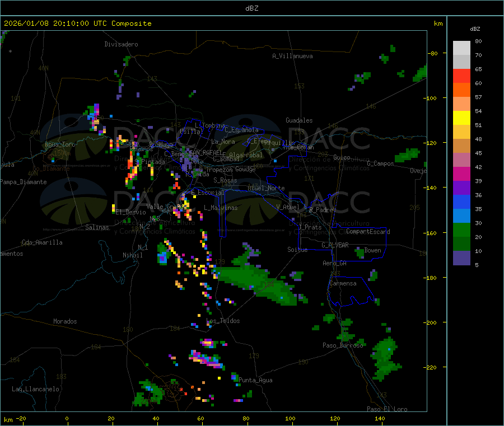Image resolution: width=504 pixels, height=426 pixels.
Task: Click the 42 dBZ magenta swatch
Action: (461, 174)
